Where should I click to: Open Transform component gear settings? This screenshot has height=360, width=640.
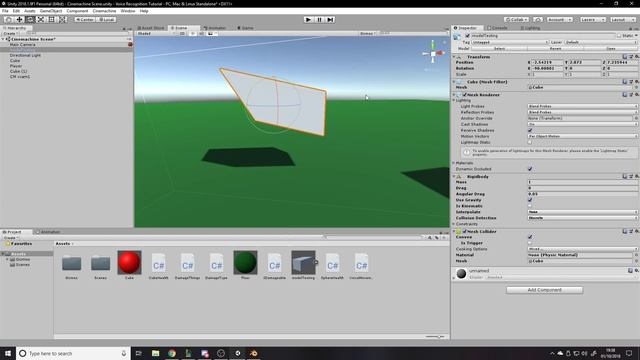click(636, 57)
